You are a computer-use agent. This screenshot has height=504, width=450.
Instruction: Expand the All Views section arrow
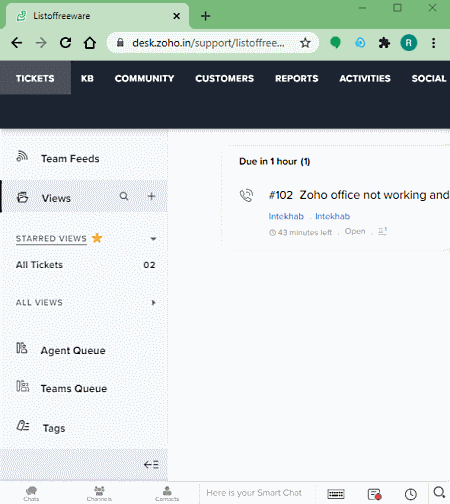[153, 303]
